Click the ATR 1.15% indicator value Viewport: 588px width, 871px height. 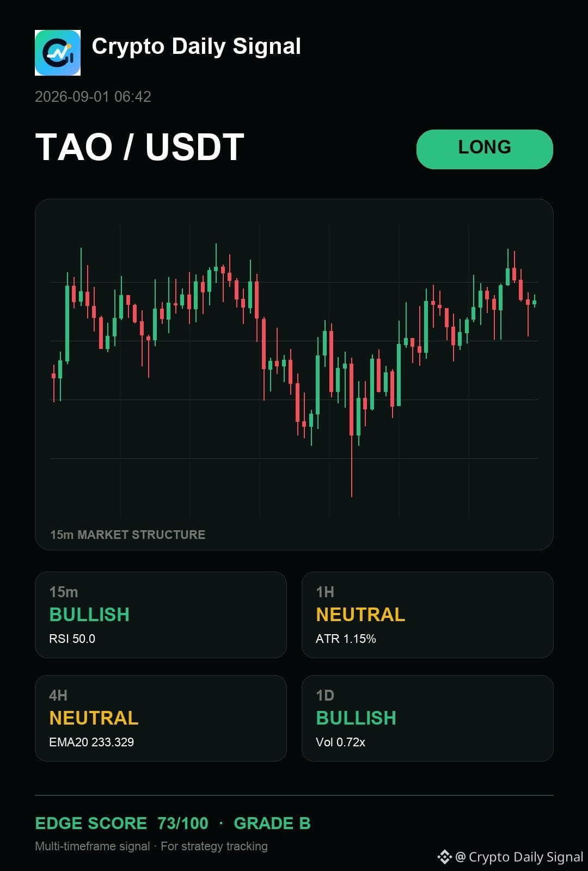click(346, 639)
